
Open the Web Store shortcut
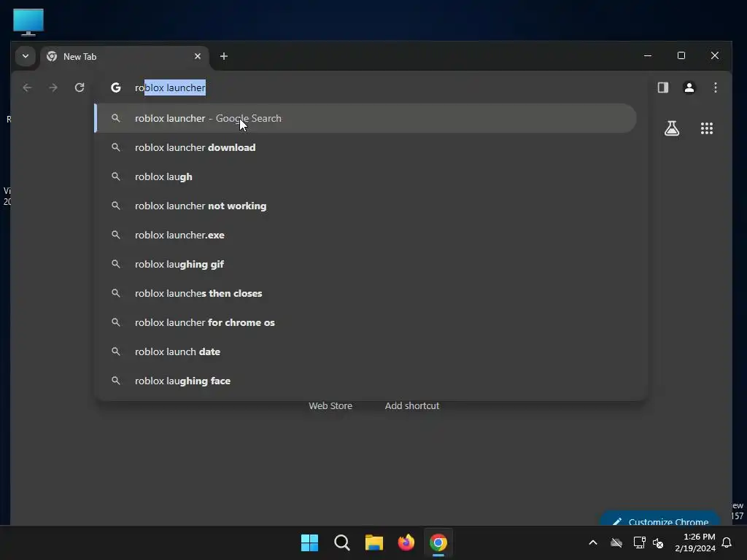point(330,405)
